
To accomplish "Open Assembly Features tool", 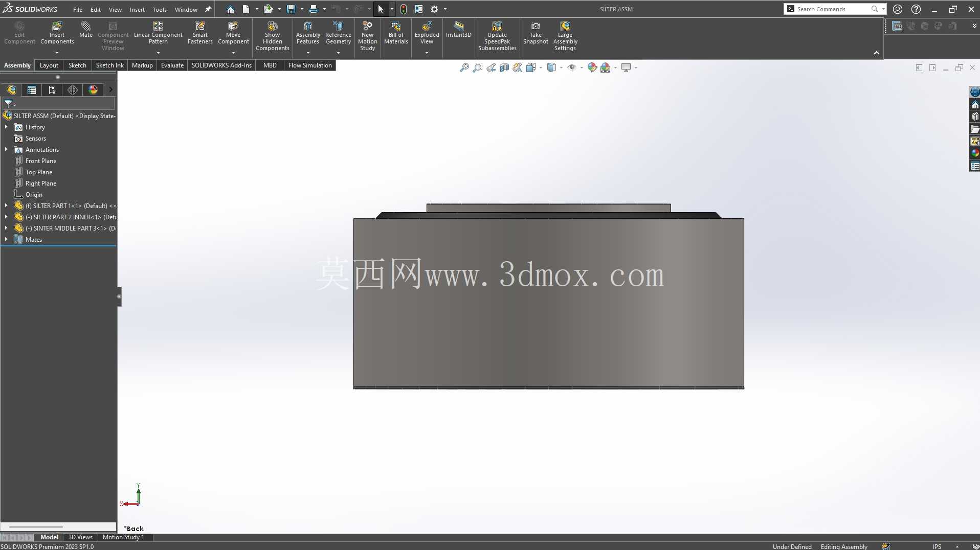I will 308,34.
